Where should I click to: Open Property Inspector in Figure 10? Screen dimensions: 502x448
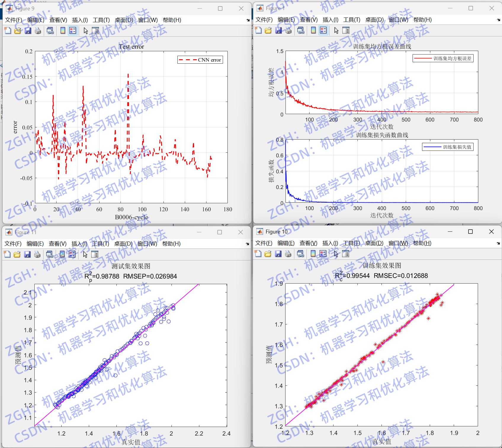(x=346, y=254)
